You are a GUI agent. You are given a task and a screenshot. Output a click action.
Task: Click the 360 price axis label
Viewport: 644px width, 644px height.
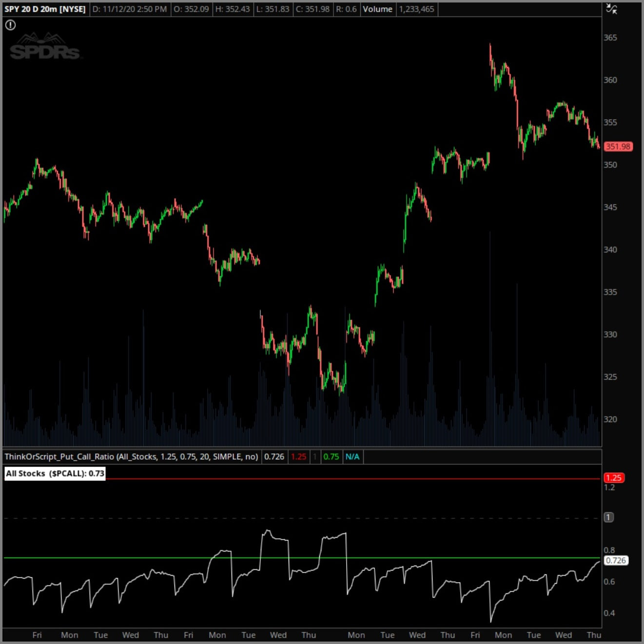tap(610, 80)
